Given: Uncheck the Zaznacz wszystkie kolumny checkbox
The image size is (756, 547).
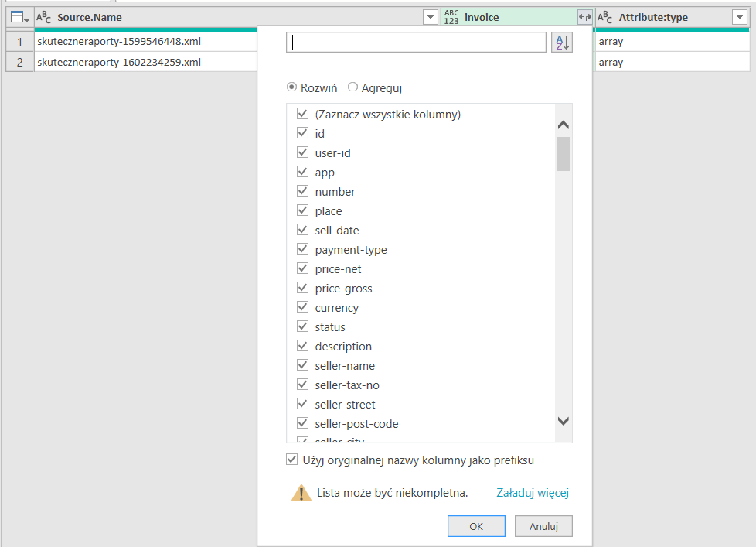Looking at the screenshot, I should 302,114.
